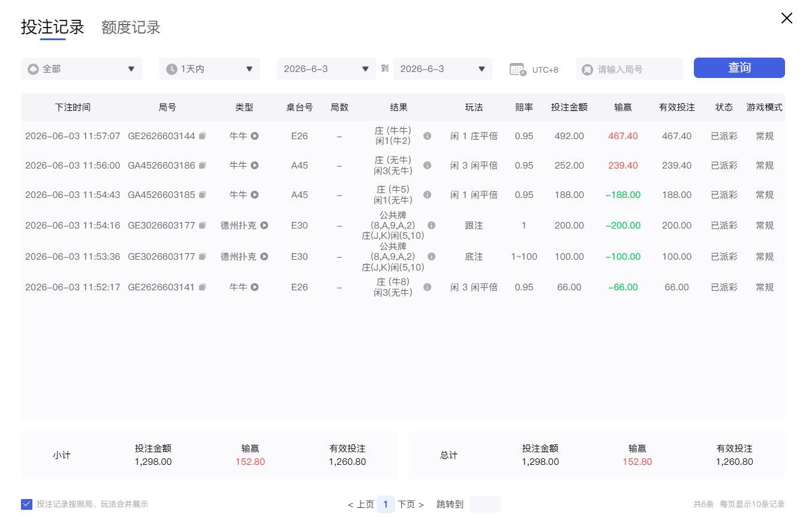The image size is (812, 517).
Task: Play replay for 德州扑克 跟注 row
Action: (264, 226)
